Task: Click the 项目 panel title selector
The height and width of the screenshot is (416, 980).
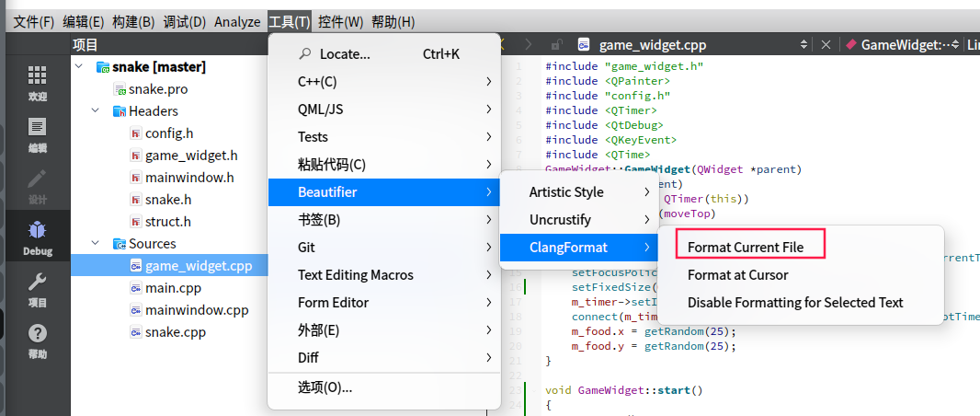Action: click(85, 45)
